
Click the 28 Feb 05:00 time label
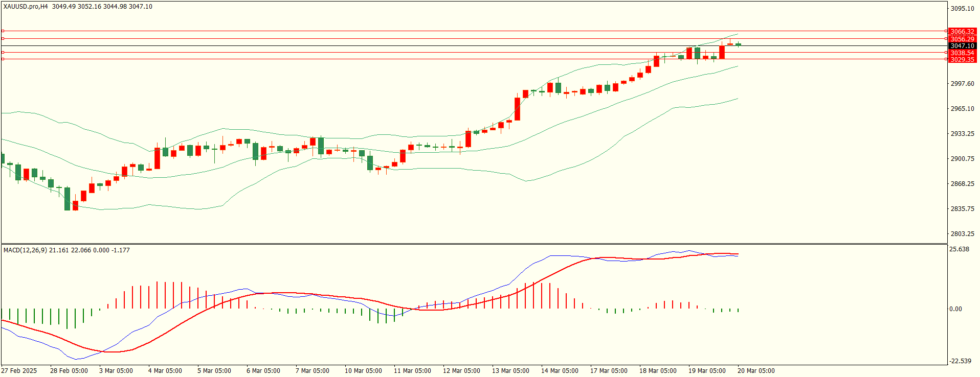tap(69, 371)
